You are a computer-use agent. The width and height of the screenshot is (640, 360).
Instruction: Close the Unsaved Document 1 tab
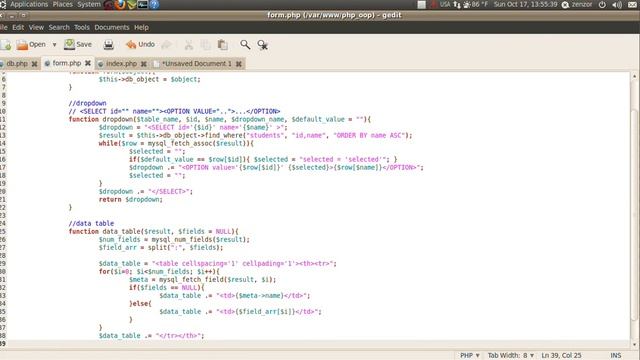click(239, 64)
